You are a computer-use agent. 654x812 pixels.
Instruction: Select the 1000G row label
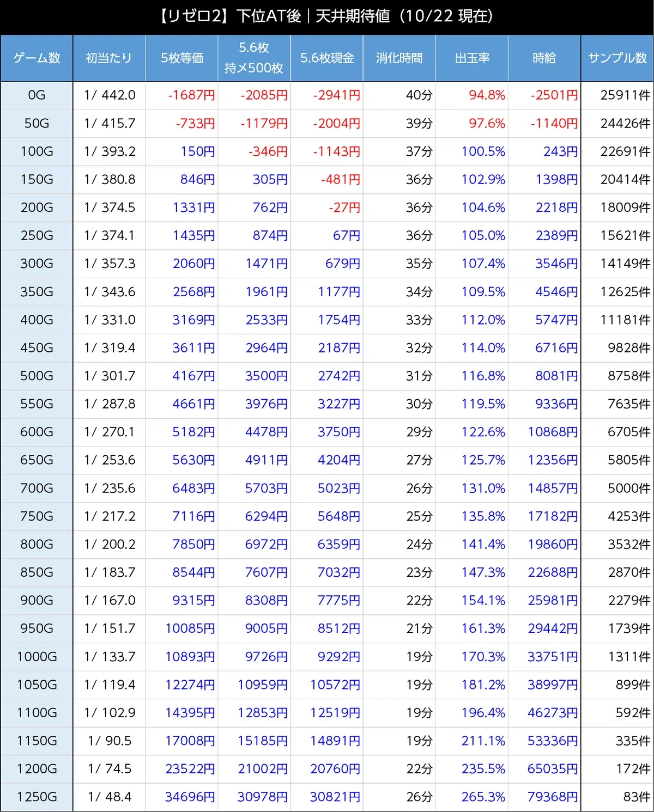pyautogui.click(x=37, y=657)
